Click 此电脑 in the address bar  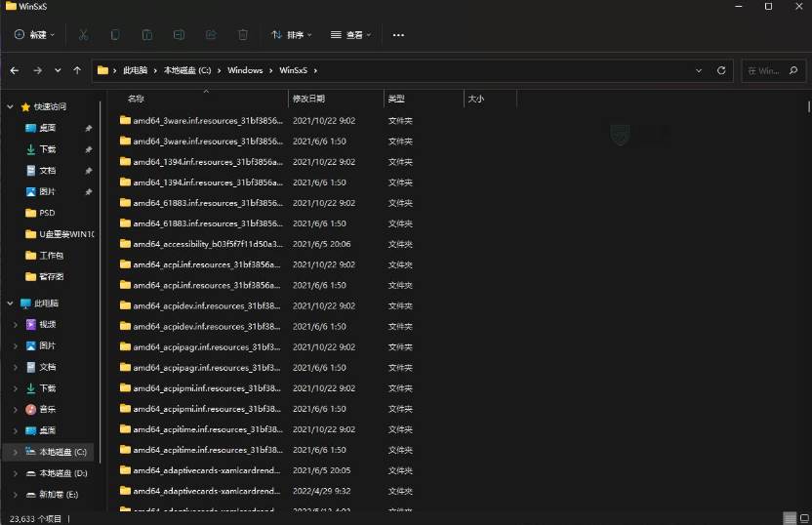(135, 70)
